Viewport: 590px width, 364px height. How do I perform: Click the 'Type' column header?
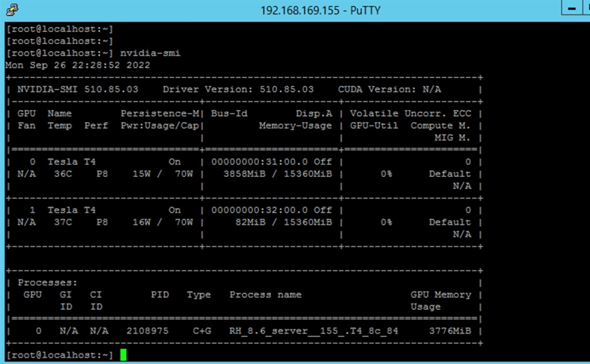click(x=199, y=295)
